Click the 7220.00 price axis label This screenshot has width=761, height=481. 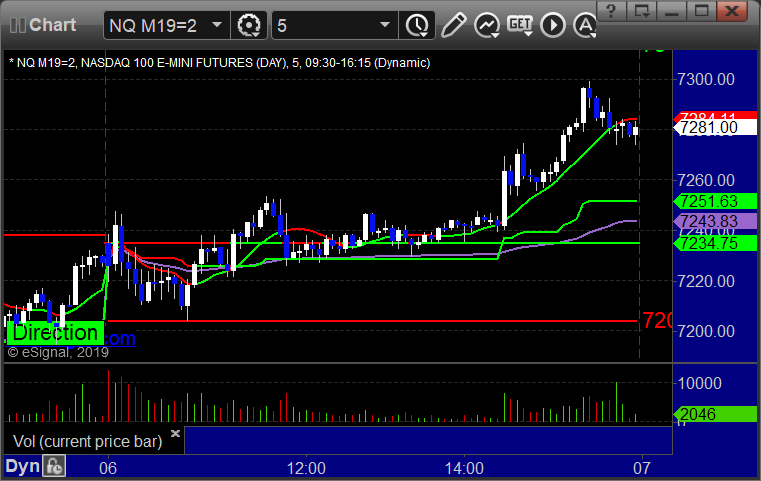coord(706,281)
